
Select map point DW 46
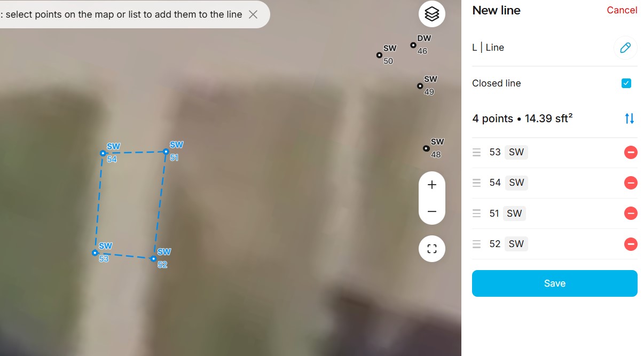[413, 45]
